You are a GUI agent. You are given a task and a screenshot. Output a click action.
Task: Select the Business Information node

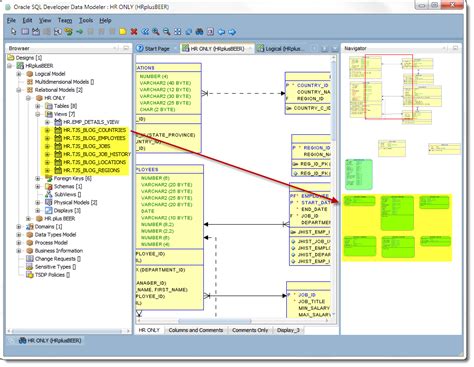59,251
